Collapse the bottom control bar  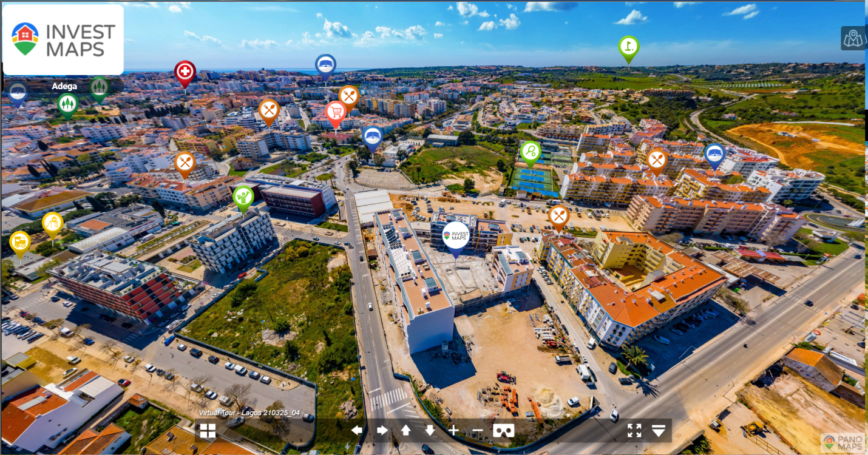point(659,431)
